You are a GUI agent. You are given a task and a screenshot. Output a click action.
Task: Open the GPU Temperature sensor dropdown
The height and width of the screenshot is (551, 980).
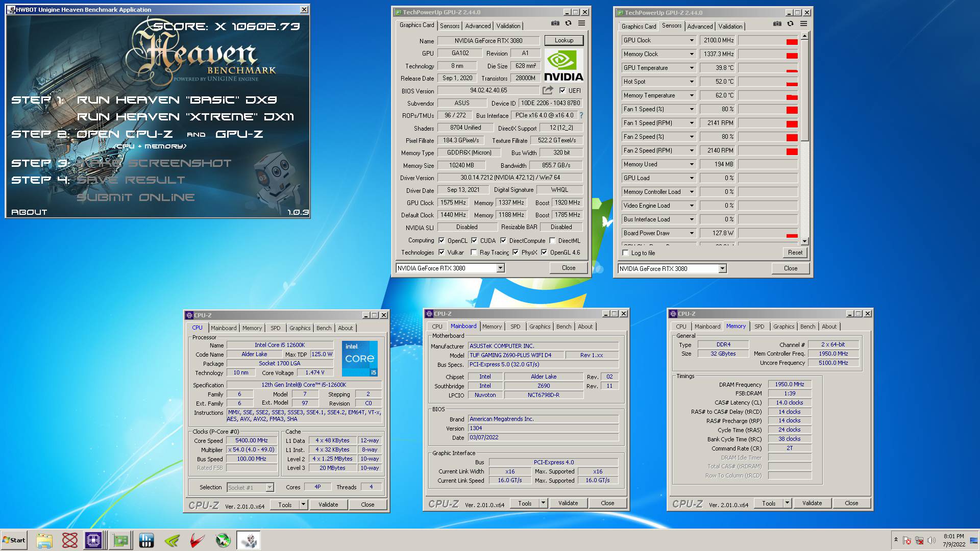point(692,68)
